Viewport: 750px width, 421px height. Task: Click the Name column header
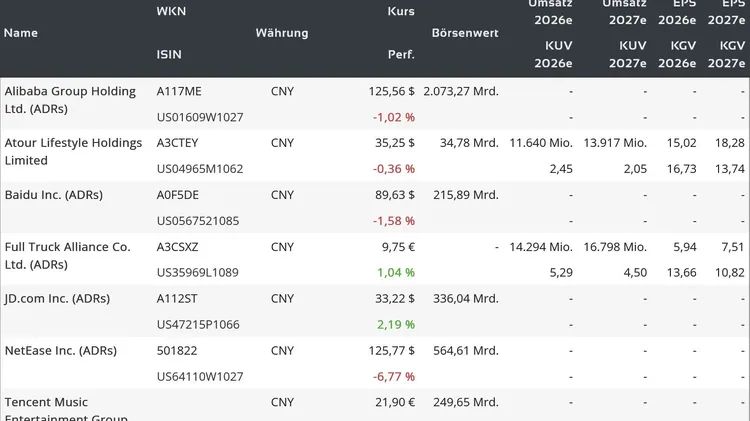point(21,33)
